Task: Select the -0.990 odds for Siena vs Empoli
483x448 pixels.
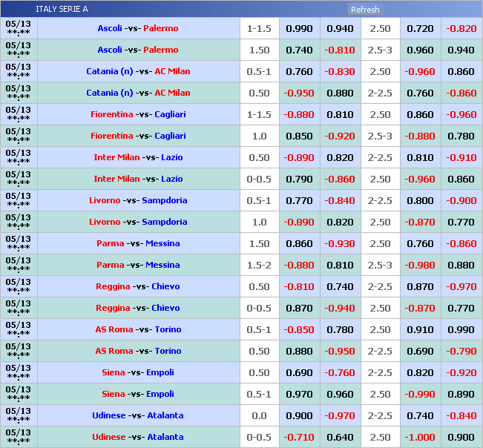Action: click(x=421, y=394)
